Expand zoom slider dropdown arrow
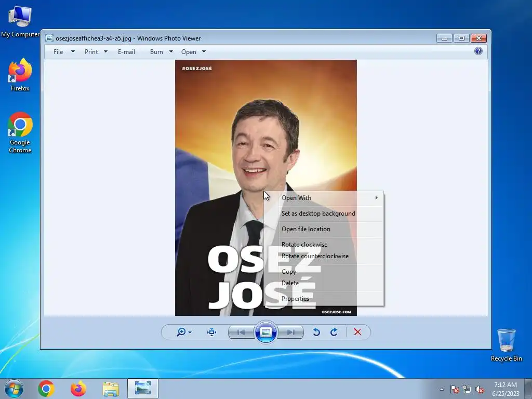This screenshot has width=532, height=399. coord(190,332)
